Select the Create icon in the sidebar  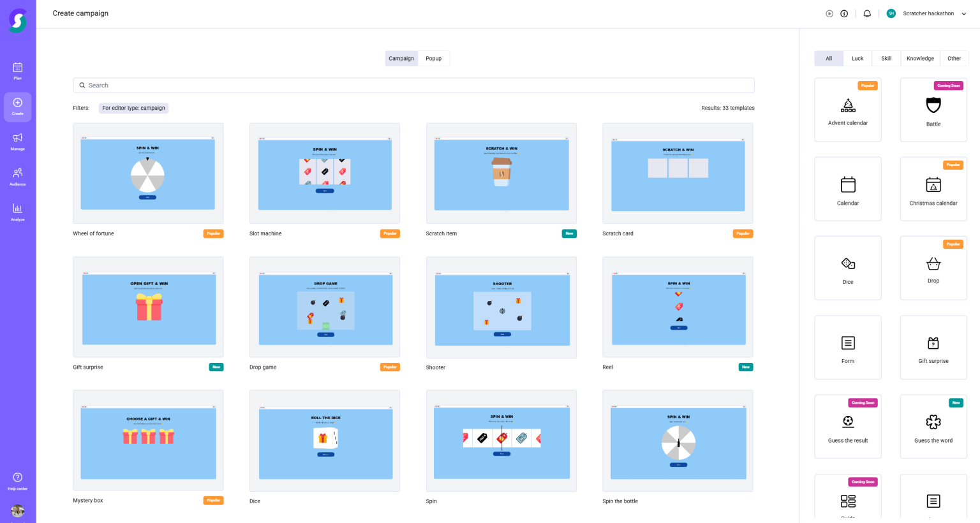coord(17,107)
